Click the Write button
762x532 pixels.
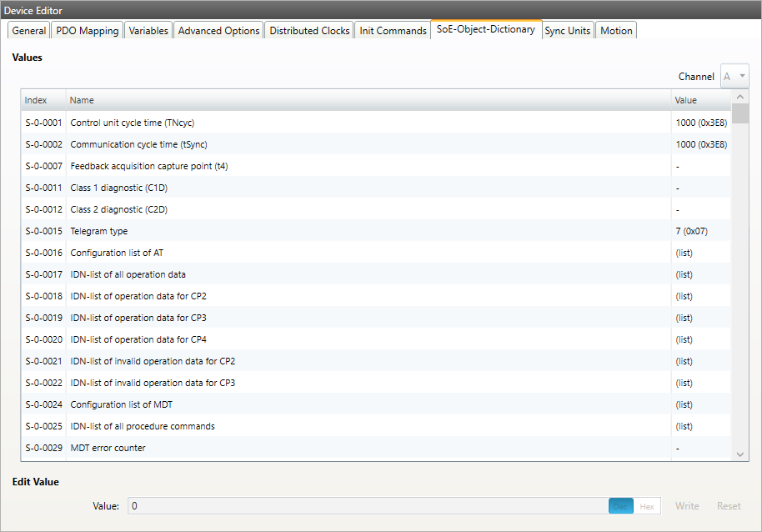coord(687,506)
